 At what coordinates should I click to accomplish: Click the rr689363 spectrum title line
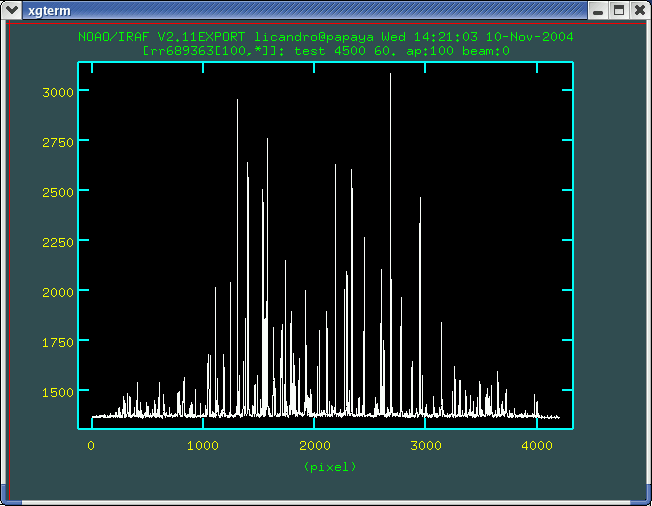(325, 49)
